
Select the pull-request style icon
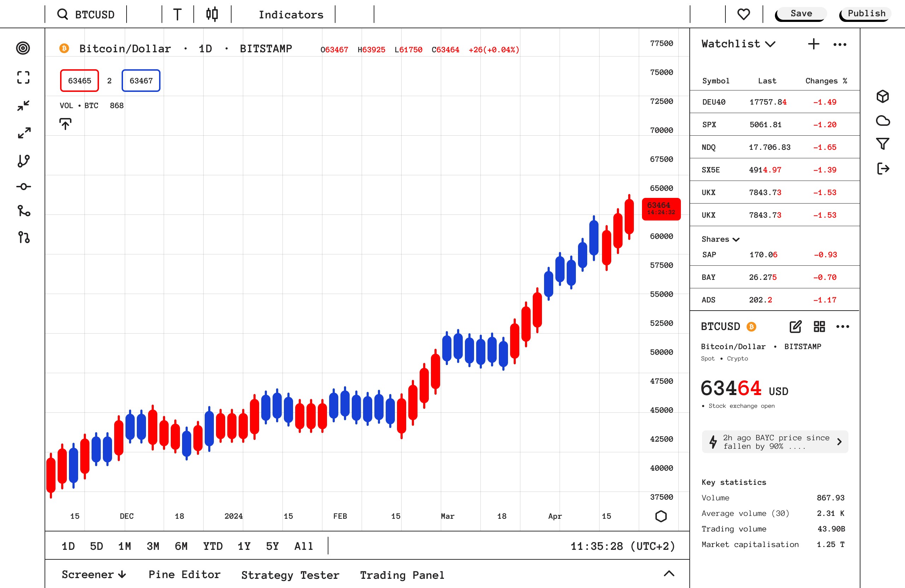point(24,237)
